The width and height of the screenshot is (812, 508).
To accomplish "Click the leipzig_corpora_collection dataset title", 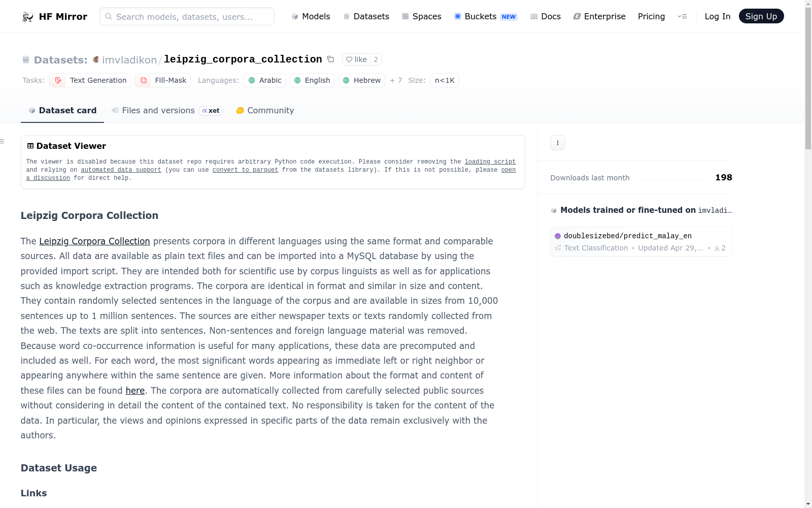I will point(243,59).
